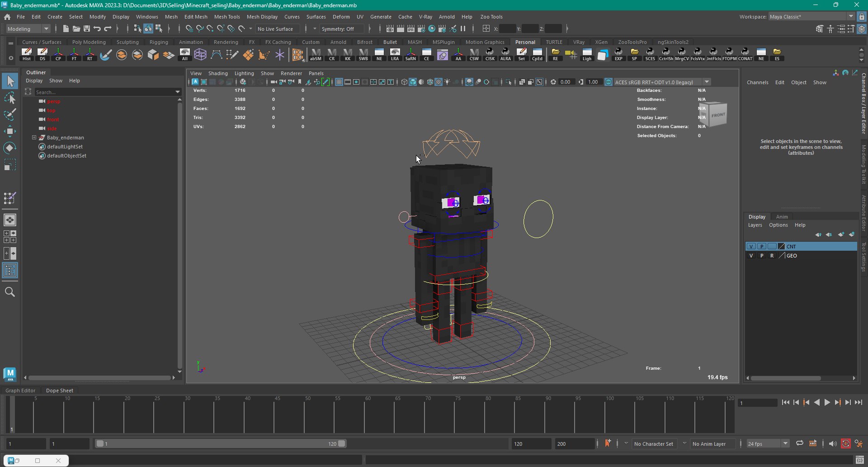This screenshot has width=868, height=467.
Task: Click the EXP shelf icon
Action: coord(618,54)
